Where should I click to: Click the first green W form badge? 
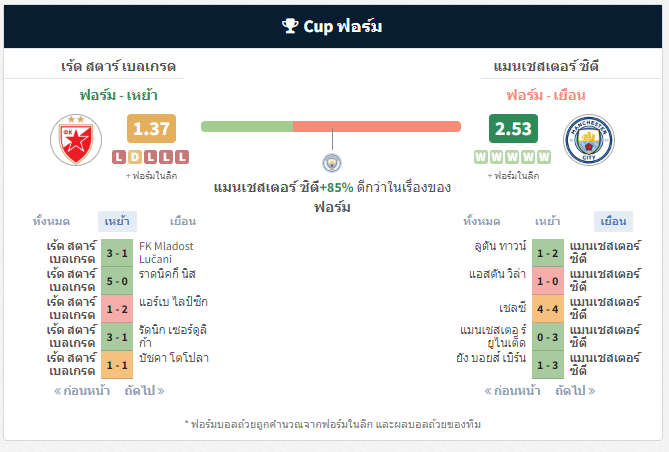[481, 157]
